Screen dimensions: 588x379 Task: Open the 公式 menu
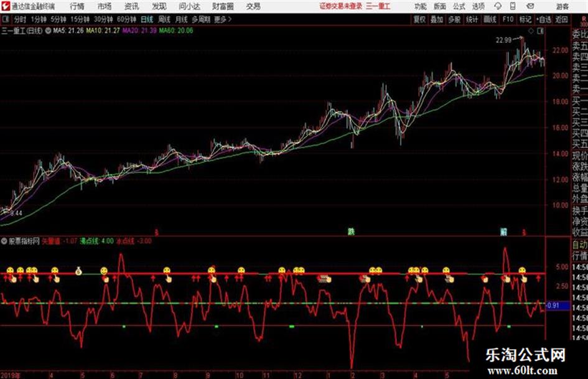click(459, 6)
